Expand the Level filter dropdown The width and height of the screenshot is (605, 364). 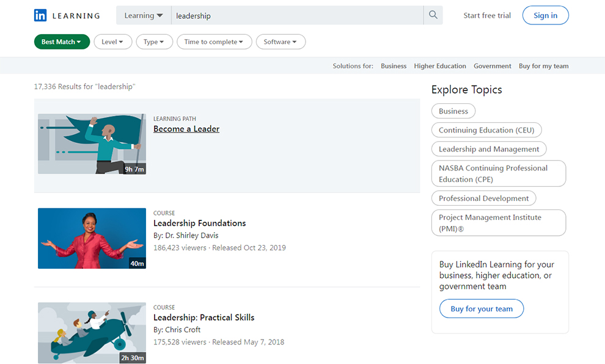click(112, 42)
